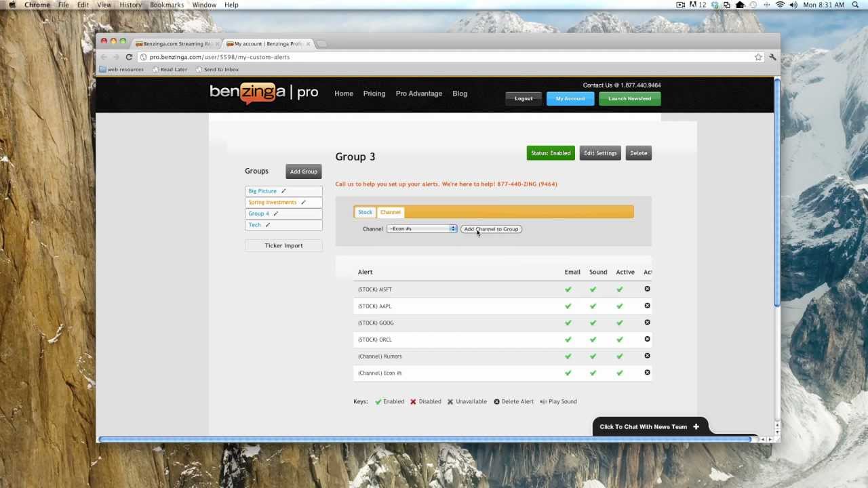The image size is (868, 488).
Task: Click the vertical page scrollbar
Action: coord(777,192)
